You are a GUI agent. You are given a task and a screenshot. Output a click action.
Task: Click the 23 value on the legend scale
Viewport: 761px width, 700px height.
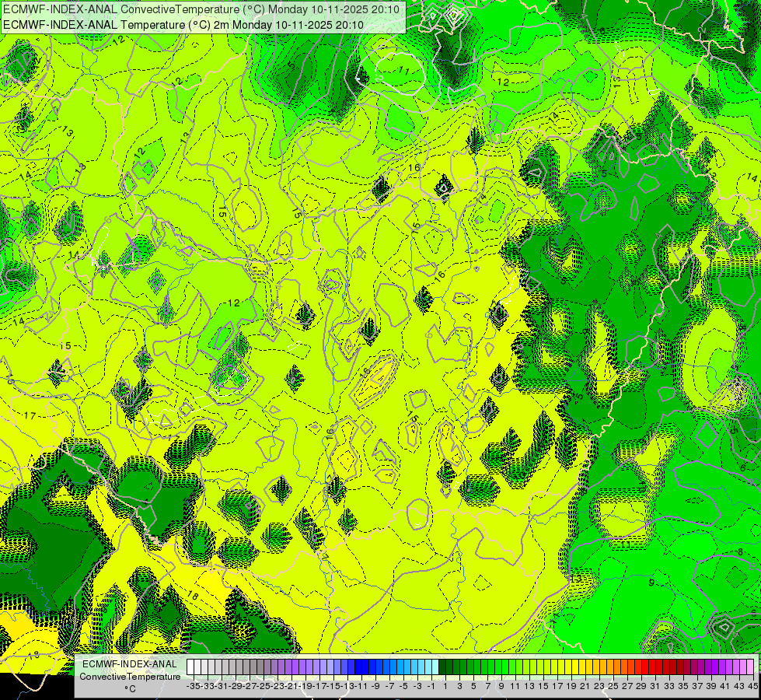point(599,687)
